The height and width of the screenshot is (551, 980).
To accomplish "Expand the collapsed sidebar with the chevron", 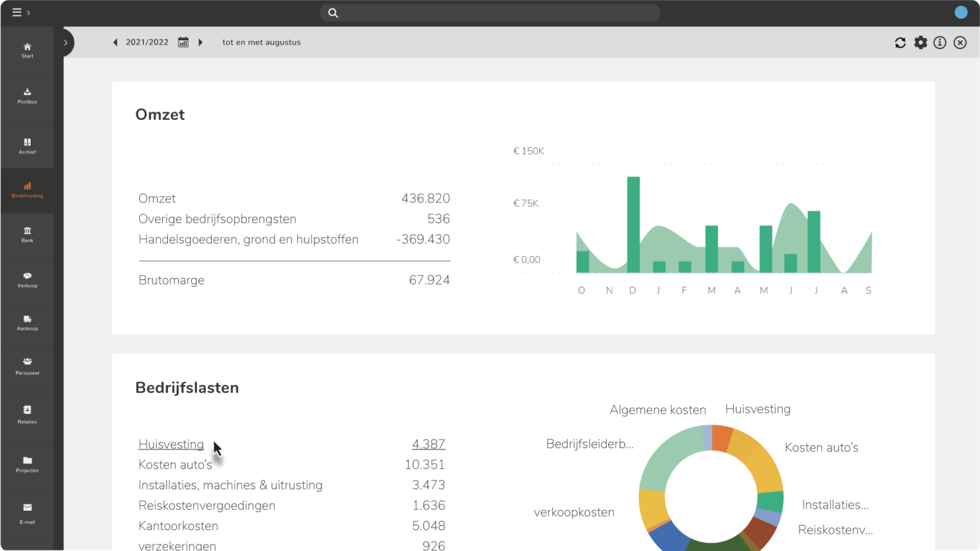I will [64, 42].
